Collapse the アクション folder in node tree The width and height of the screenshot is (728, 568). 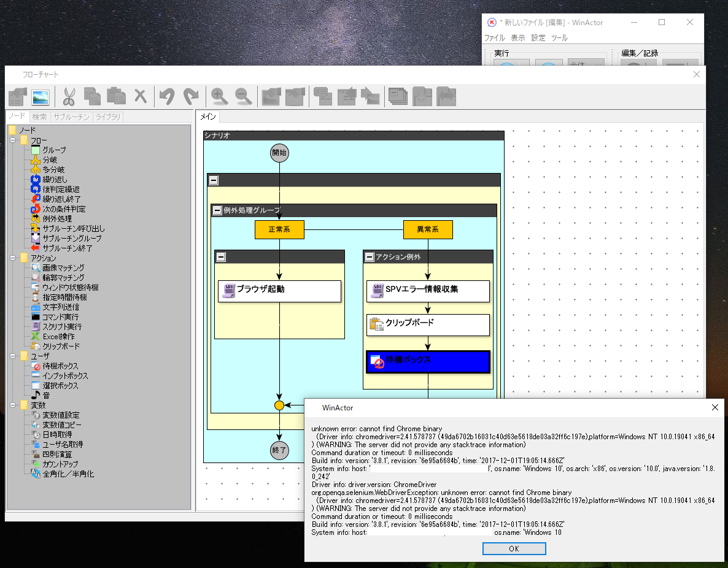point(12,258)
